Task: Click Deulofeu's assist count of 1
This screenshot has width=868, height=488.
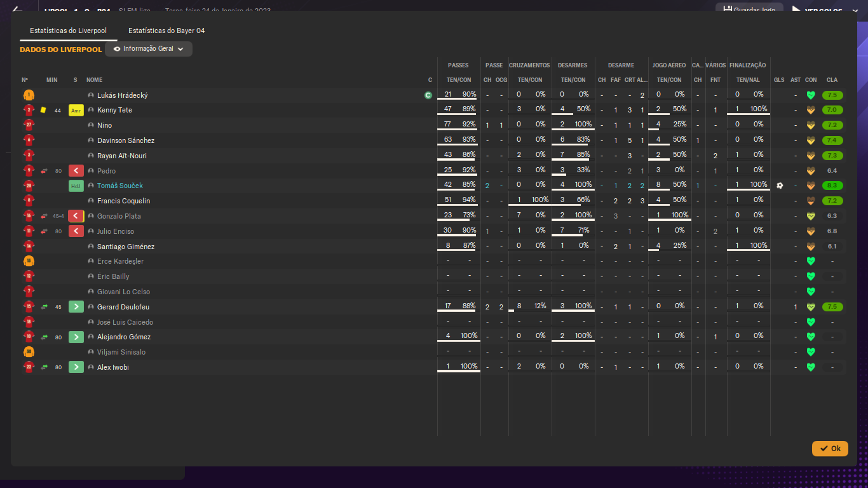Action: pyautogui.click(x=796, y=307)
